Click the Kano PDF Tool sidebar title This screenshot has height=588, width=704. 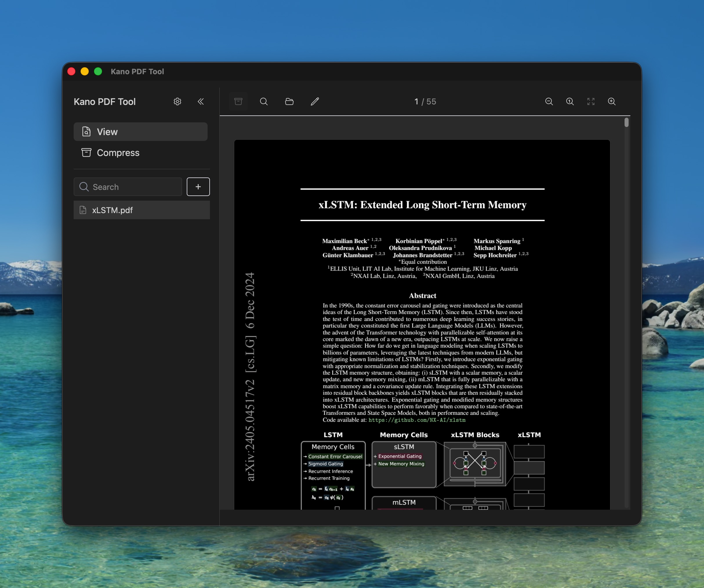(105, 101)
